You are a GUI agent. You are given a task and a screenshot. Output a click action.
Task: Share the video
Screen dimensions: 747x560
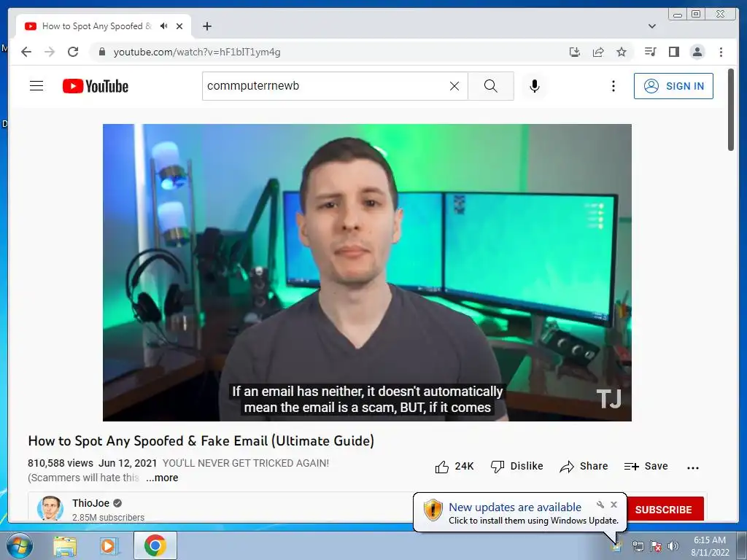tap(584, 467)
